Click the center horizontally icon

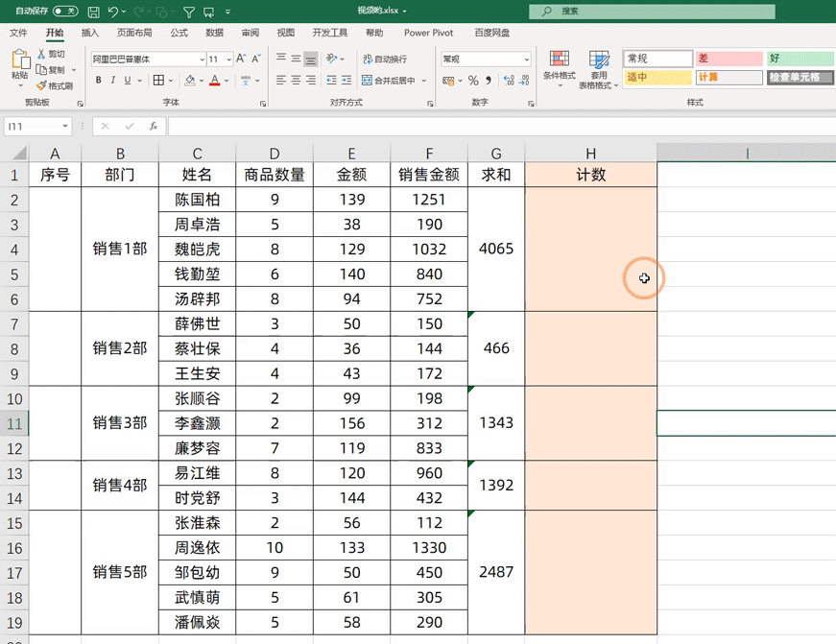296,80
